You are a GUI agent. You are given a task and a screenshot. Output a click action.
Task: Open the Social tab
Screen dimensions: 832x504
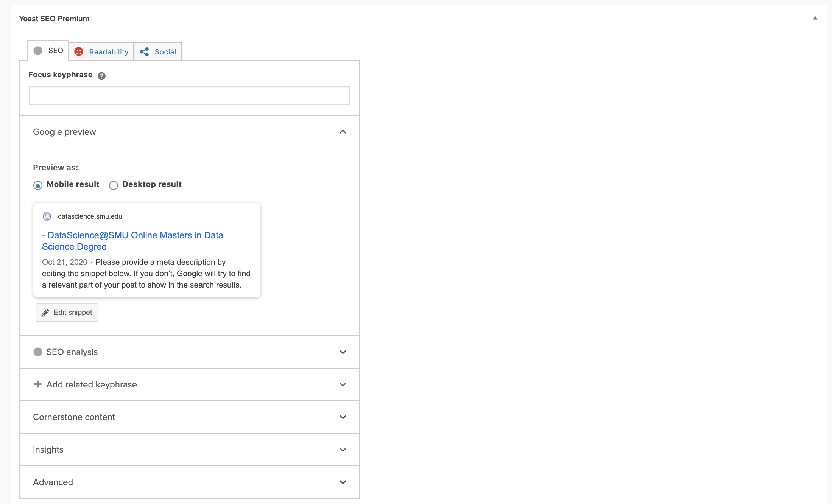click(165, 52)
